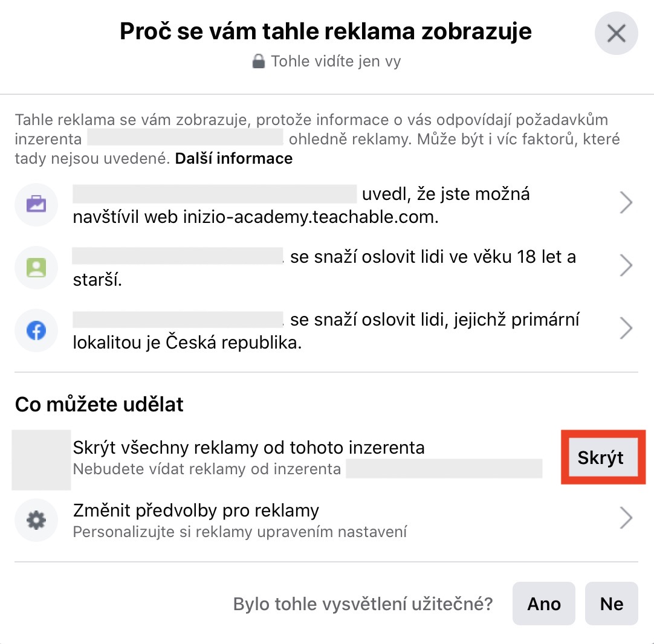Select 'Skrýt všechny reklamy od tohoto inzerenta' row
This screenshot has height=644, width=654.
click(x=248, y=448)
